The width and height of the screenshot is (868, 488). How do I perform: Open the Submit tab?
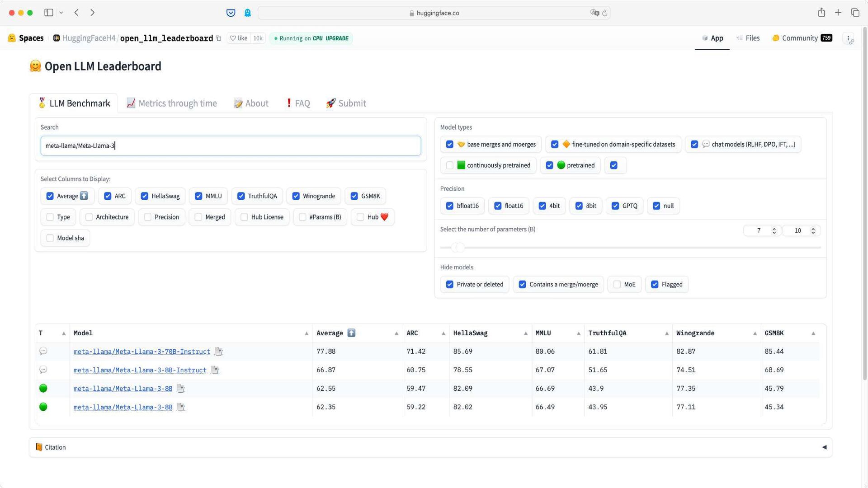pyautogui.click(x=346, y=103)
